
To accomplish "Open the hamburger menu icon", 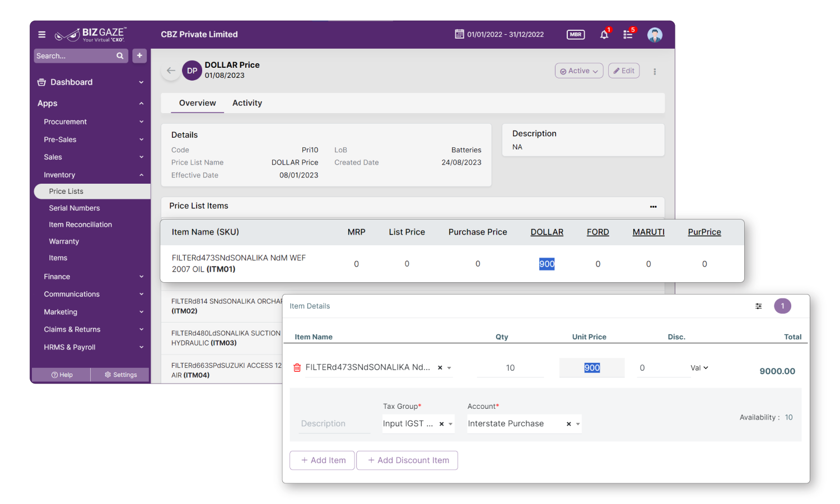I will click(x=42, y=34).
